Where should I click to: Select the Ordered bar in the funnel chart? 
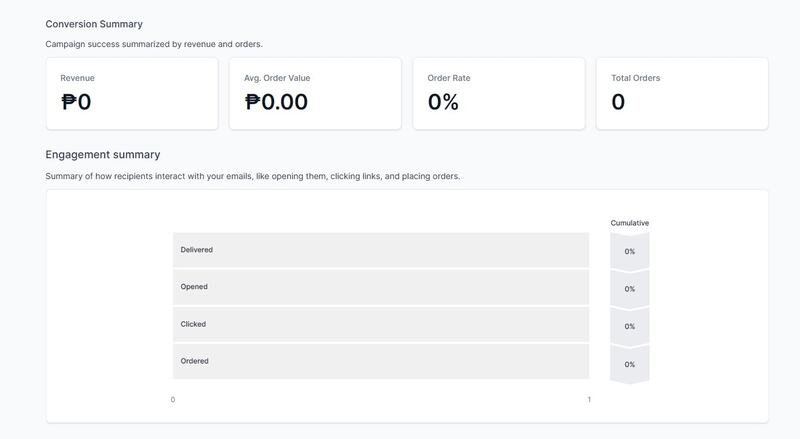coord(380,361)
